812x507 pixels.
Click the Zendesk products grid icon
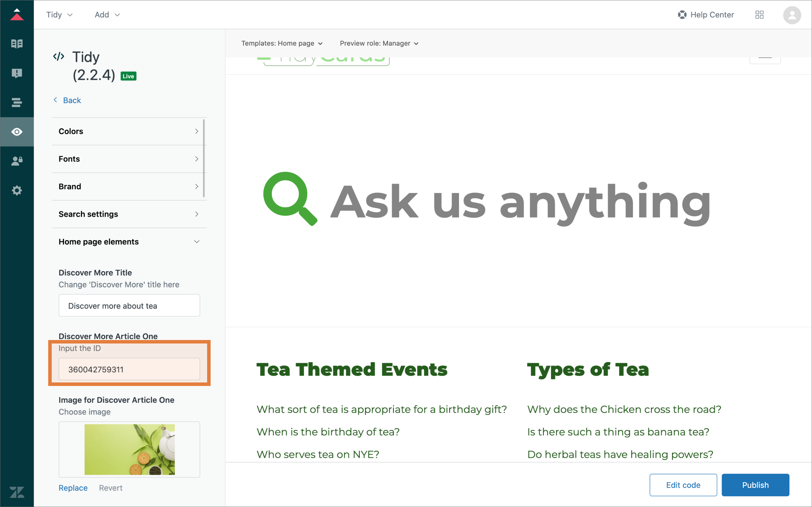(x=759, y=15)
